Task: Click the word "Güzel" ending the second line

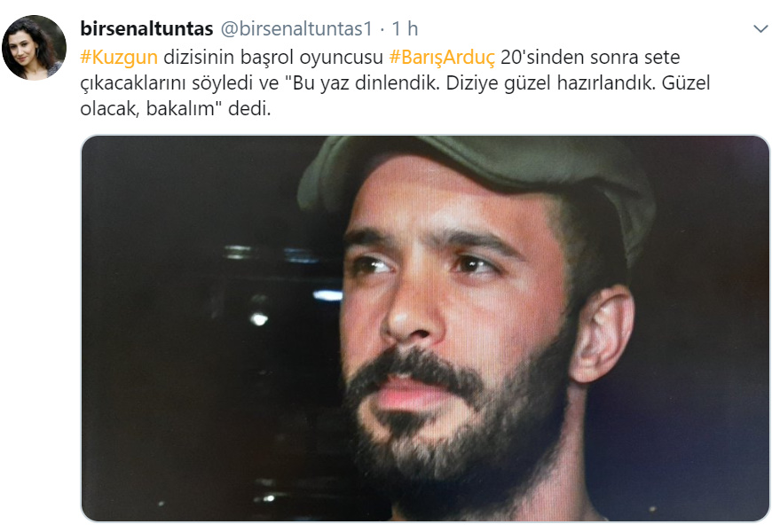Action: pyautogui.click(x=686, y=82)
